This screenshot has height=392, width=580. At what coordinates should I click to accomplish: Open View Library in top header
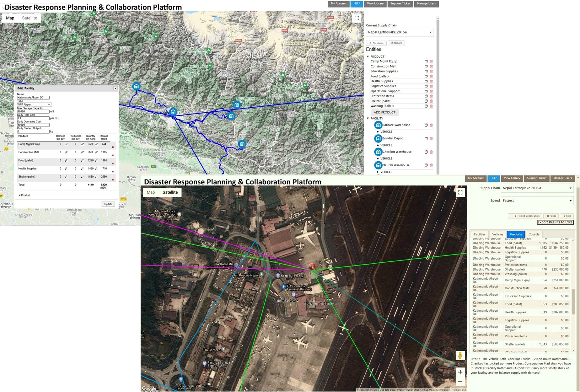pyautogui.click(x=375, y=4)
